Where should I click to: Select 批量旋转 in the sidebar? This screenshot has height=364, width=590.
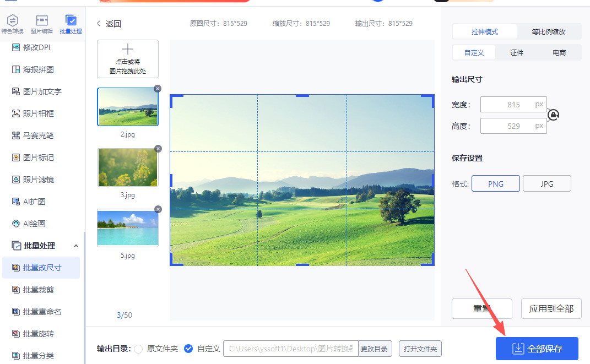[x=33, y=334]
